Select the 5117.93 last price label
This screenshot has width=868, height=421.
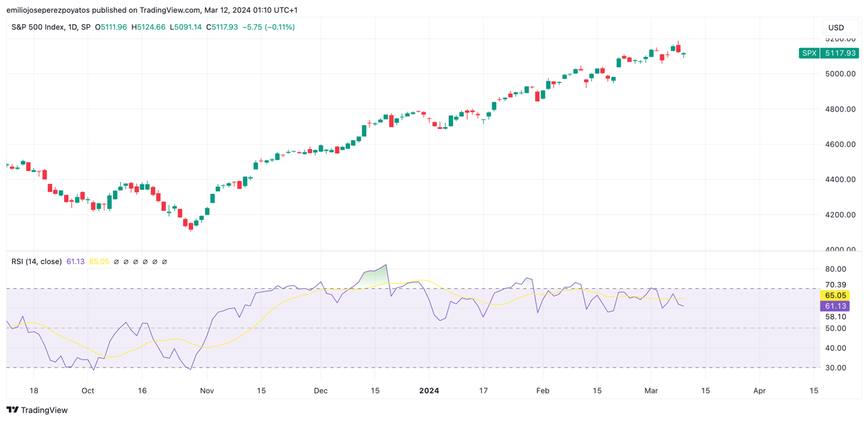[840, 53]
